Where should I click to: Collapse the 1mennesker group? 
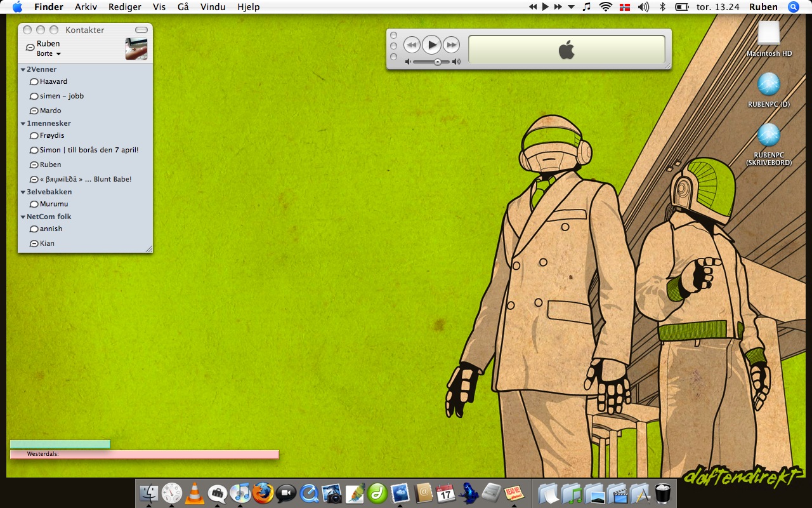pos(23,124)
